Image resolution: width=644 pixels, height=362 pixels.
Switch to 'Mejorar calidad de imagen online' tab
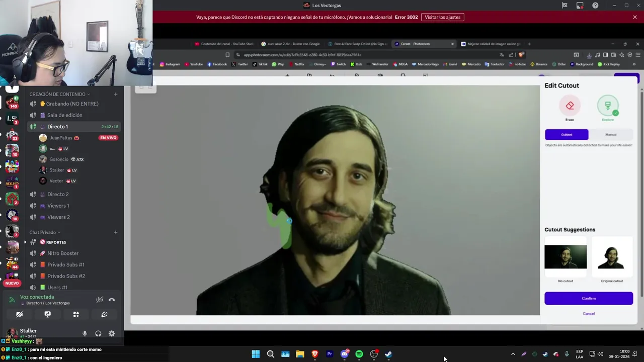pos(491,44)
